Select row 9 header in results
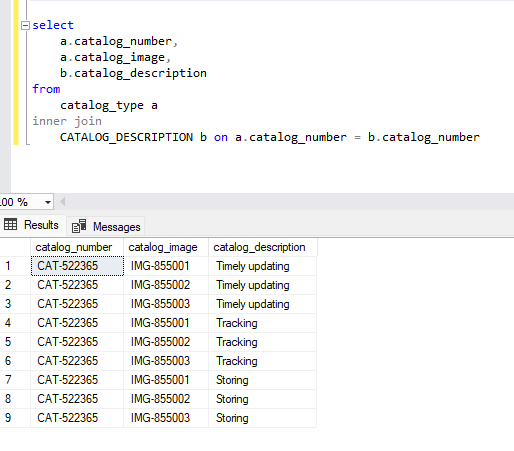Image resolution: width=514 pixels, height=451 pixels. coord(15,418)
